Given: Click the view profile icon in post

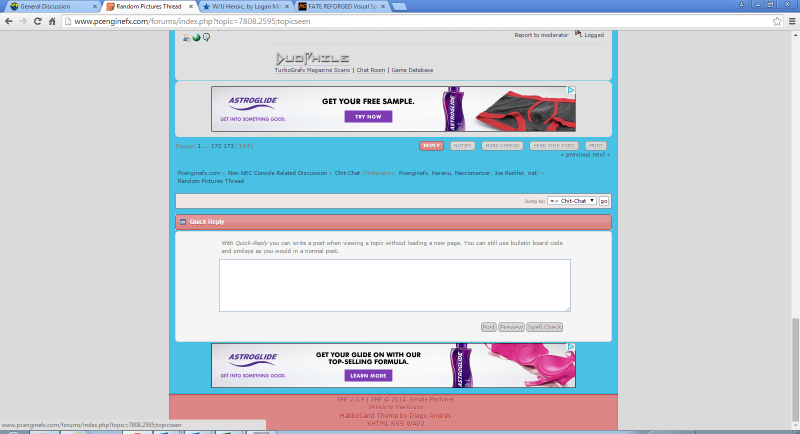Looking at the screenshot, I should coord(186,38).
